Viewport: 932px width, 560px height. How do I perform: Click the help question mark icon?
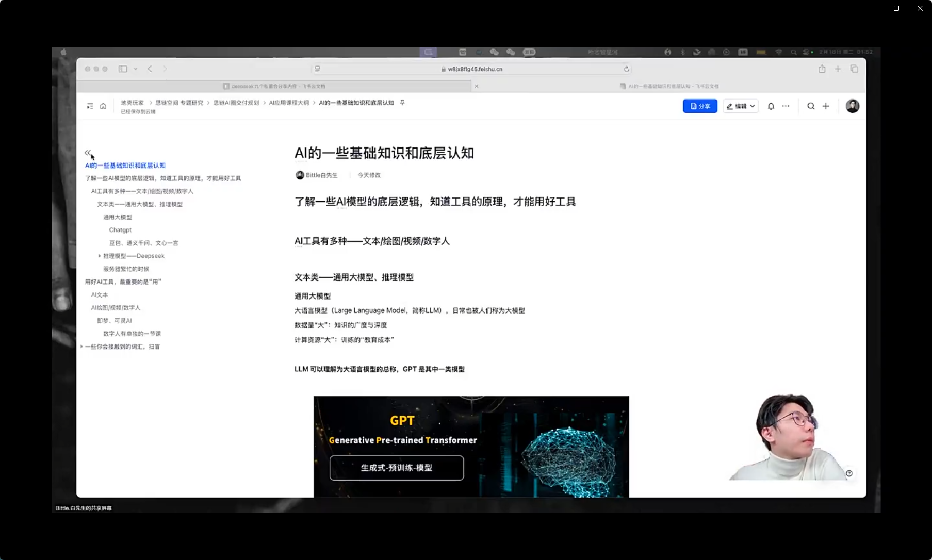pos(849,473)
